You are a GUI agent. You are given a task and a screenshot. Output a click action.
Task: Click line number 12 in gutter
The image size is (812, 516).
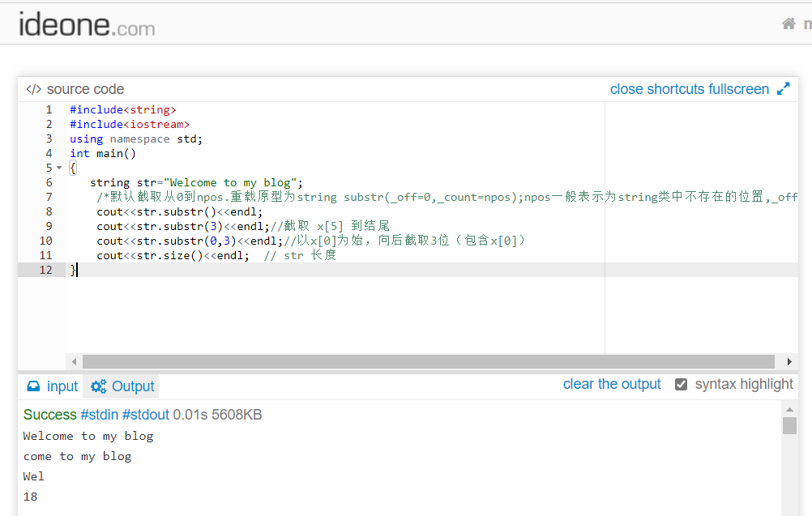tap(45, 270)
